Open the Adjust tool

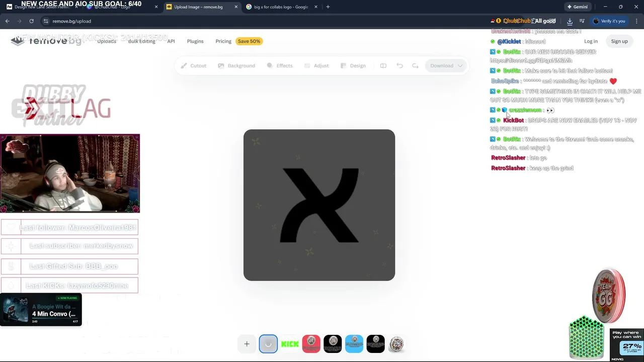(x=316, y=66)
